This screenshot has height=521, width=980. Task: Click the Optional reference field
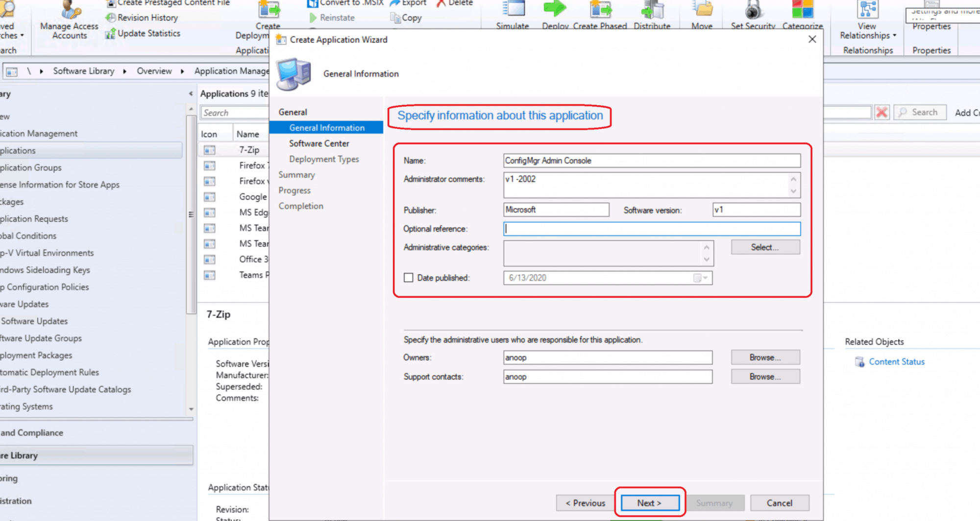652,229
